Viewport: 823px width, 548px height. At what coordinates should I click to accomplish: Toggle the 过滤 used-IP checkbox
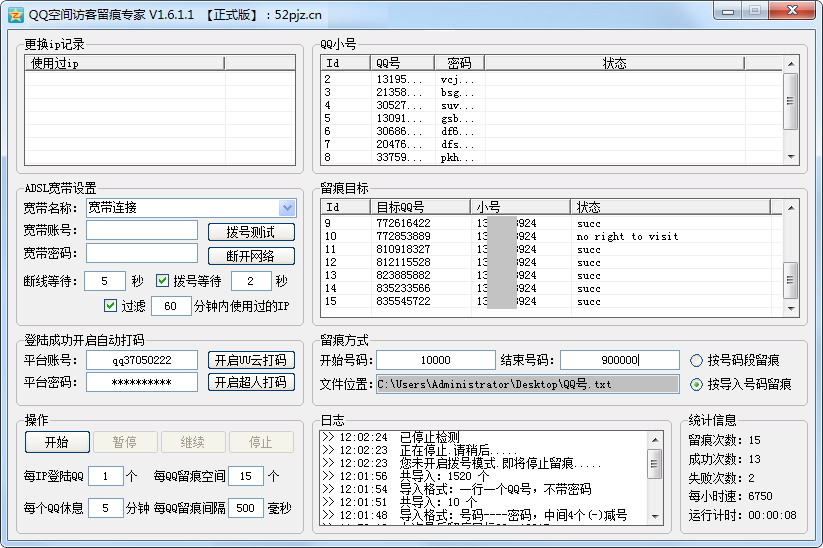[111, 305]
